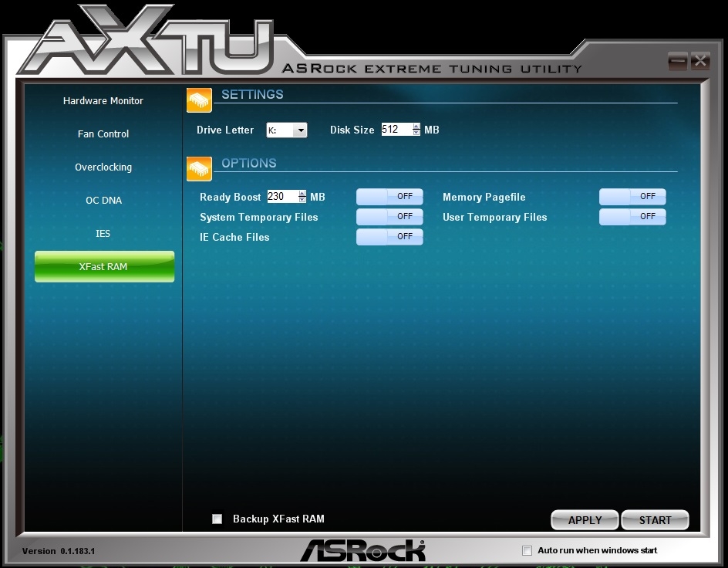This screenshot has height=568, width=728.
Task: Click the SETTINGS section heading
Action: [252, 94]
